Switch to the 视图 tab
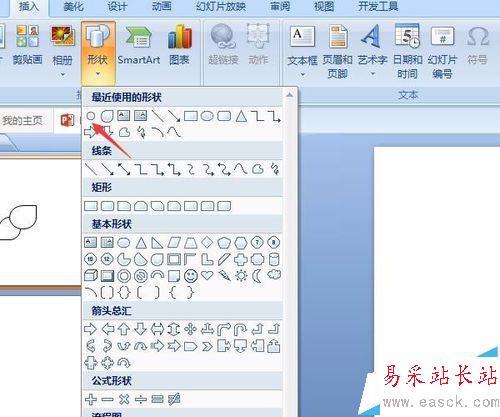The width and height of the screenshot is (500, 417). (x=324, y=7)
